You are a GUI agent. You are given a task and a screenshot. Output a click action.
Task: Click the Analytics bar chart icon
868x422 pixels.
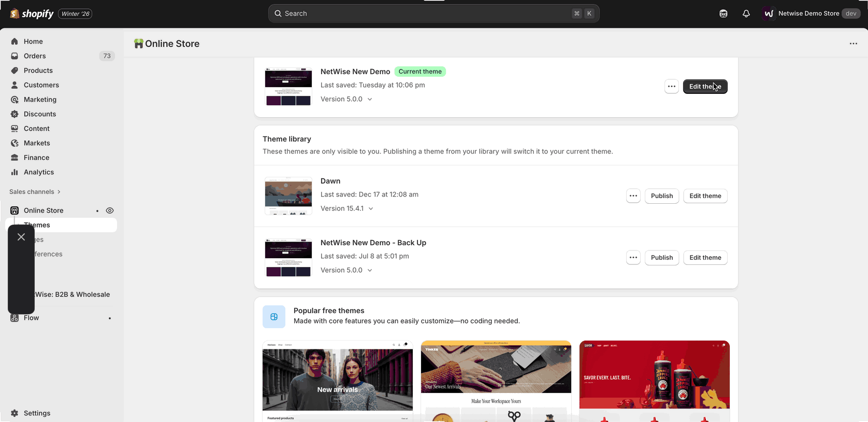coord(15,172)
